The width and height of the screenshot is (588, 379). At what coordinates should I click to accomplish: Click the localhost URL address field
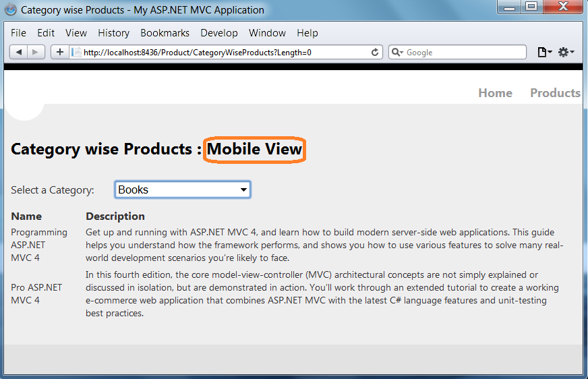225,53
